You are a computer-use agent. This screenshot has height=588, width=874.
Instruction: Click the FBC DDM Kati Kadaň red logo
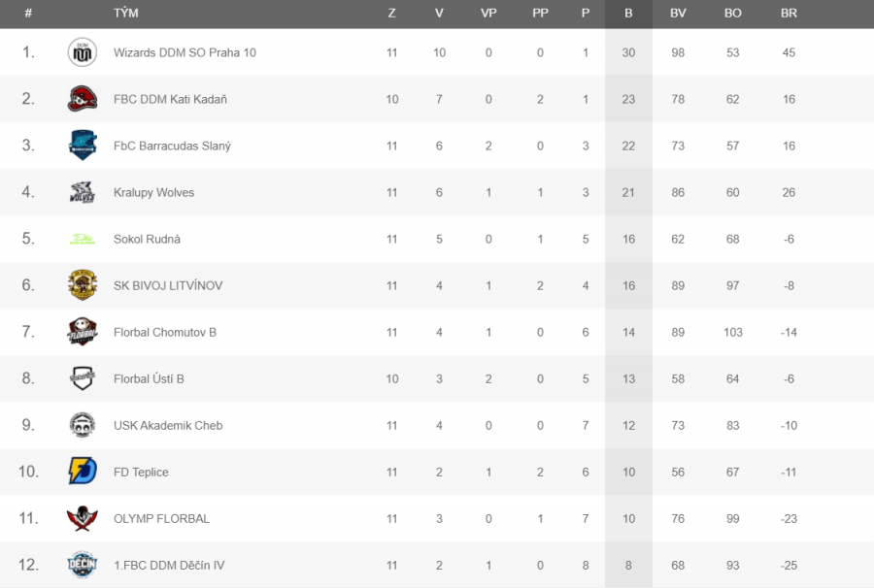click(x=82, y=99)
